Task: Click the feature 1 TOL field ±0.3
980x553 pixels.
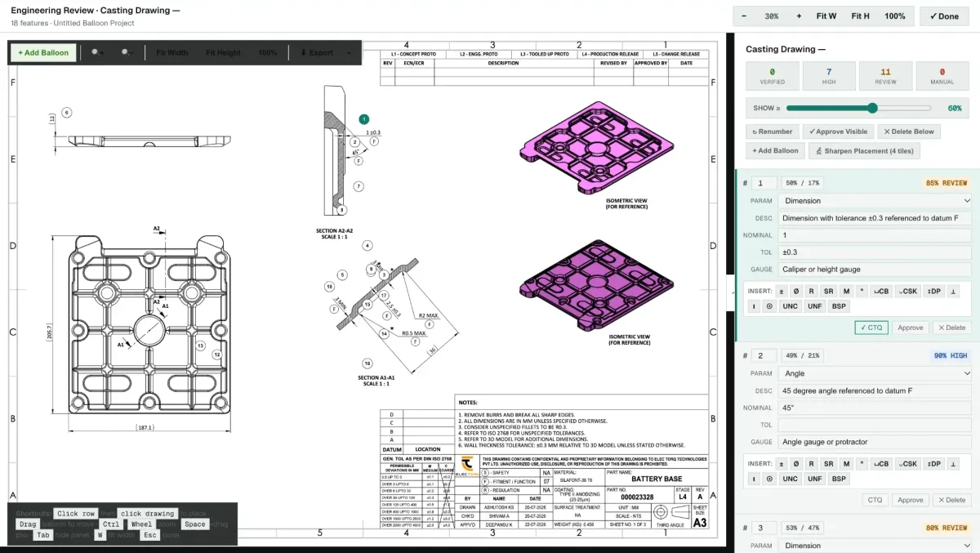Action: [x=875, y=252]
